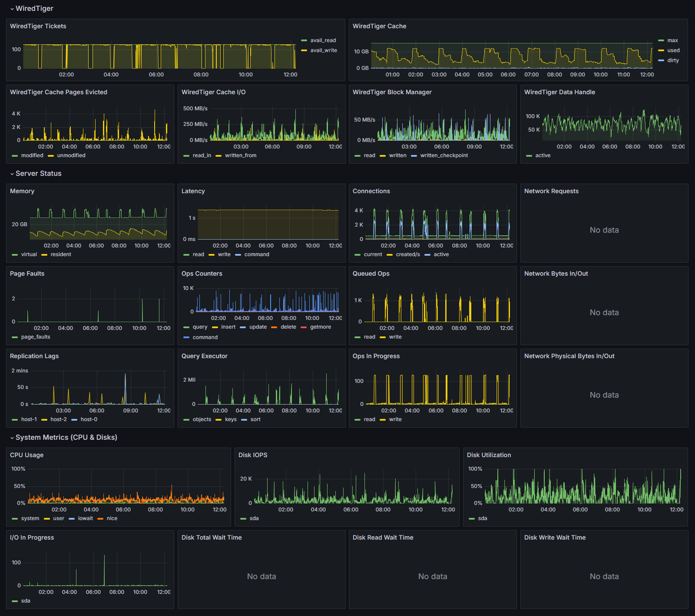This screenshot has width=695, height=616.
Task: Open the Network Requests panel title menu
Action: (x=551, y=191)
